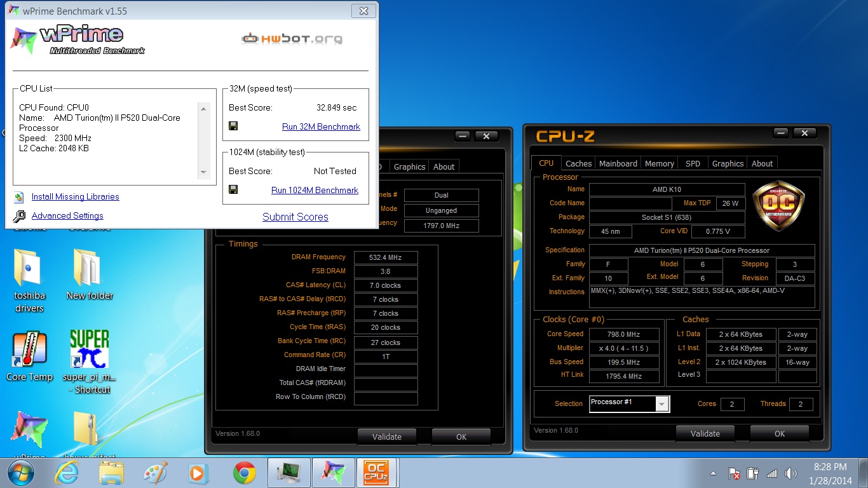Click the battery power tray icon
The image size is (868, 488).
tap(753, 473)
